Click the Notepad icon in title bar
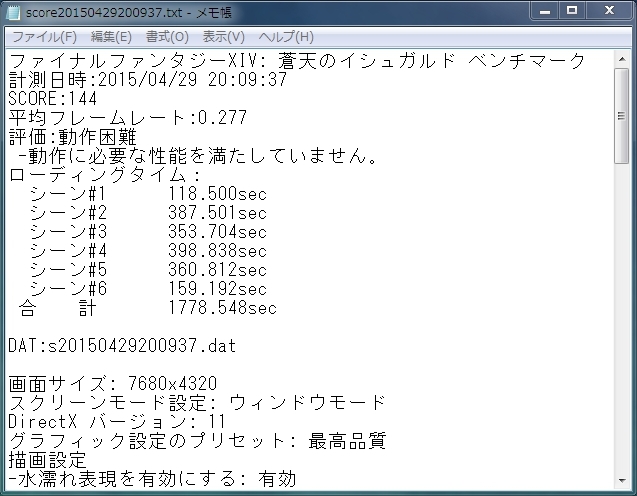This screenshot has width=637, height=496. pos(13,12)
